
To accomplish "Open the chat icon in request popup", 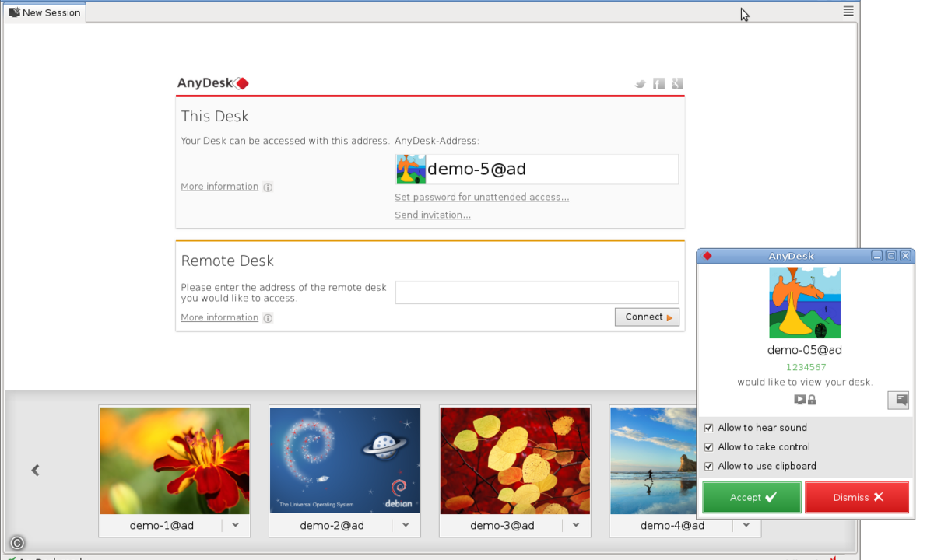I will 898,400.
